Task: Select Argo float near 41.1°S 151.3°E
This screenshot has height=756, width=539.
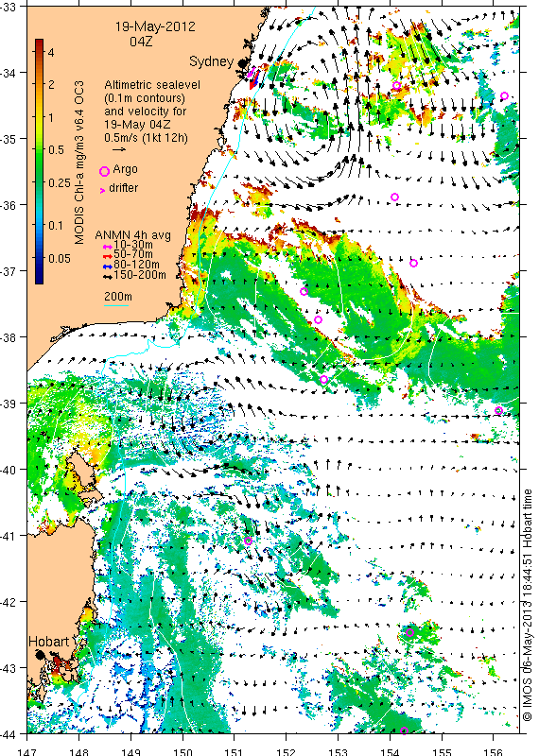Action: click(248, 541)
